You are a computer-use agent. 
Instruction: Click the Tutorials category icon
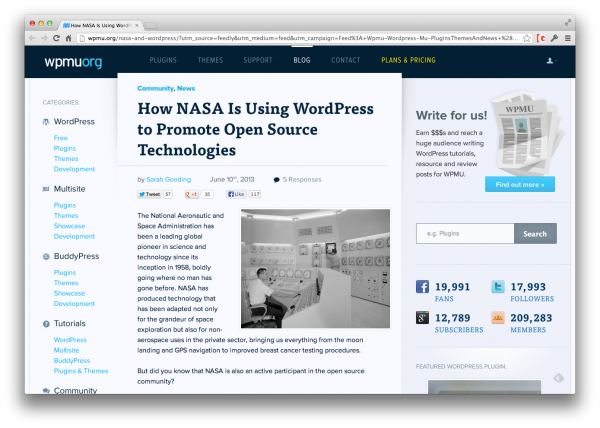pos(46,324)
